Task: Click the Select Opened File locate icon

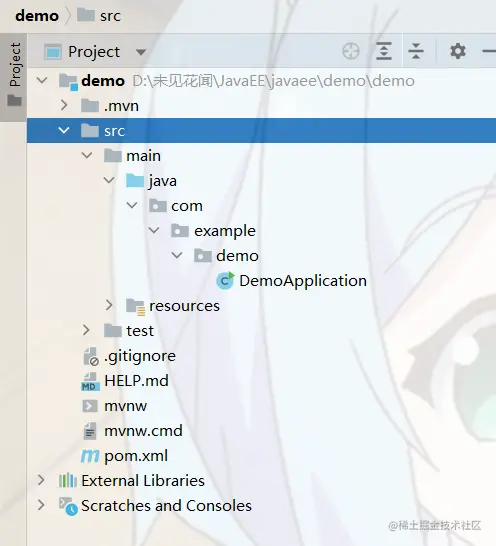Action: coord(351,52)
